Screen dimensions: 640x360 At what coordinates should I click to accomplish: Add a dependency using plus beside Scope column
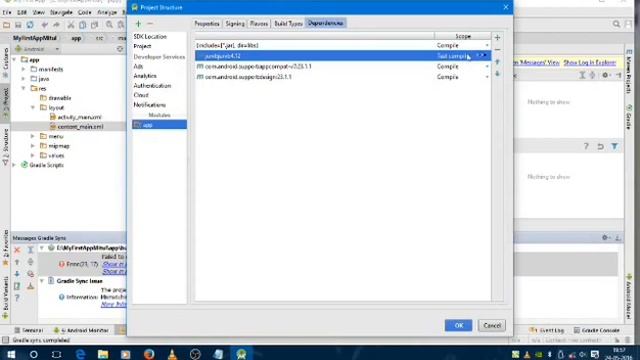(x=497, y=38)
